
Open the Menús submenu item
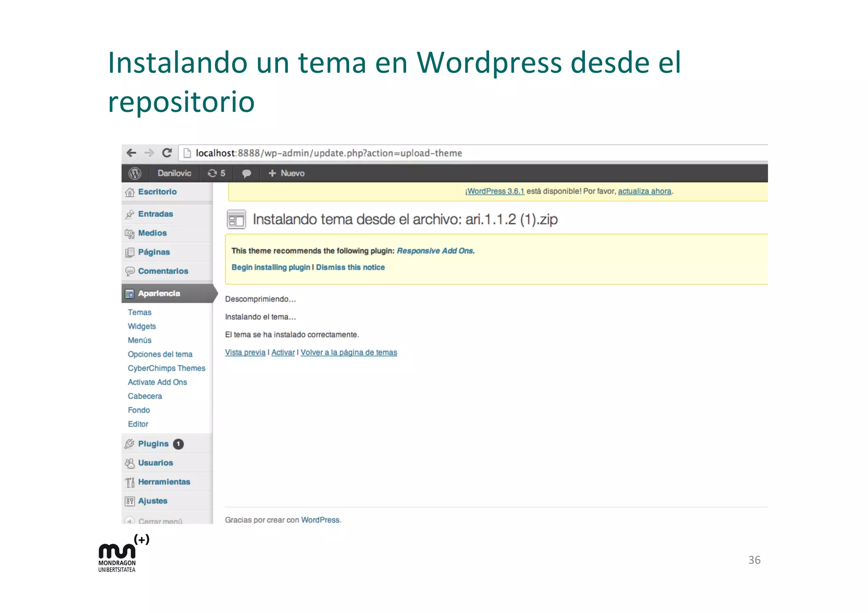point(139,340)
